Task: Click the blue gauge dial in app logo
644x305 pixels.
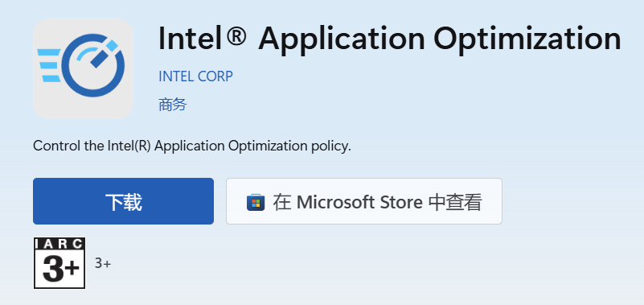Action: [x=92, y=66]
